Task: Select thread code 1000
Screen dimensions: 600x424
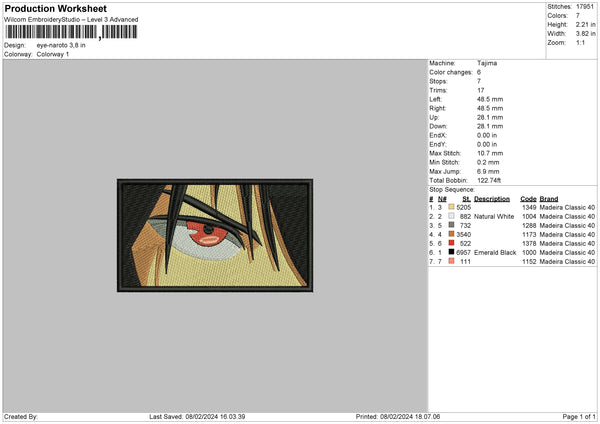Action: pyautogui.click(x=529, y=253)
